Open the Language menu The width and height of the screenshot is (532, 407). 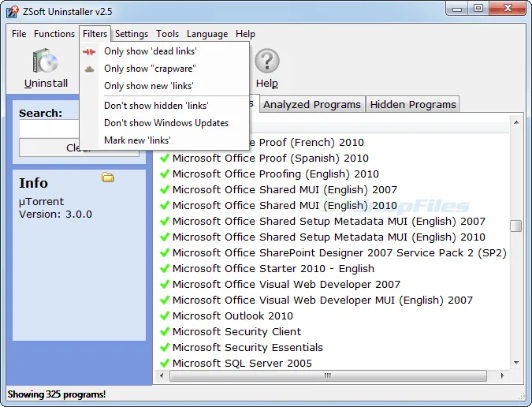click(x=207, y=34)
